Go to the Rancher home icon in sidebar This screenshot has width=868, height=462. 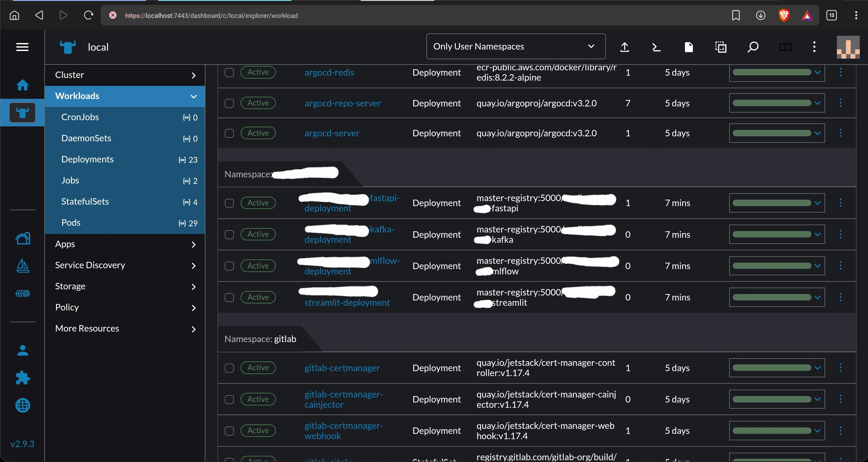pos(23,85)
